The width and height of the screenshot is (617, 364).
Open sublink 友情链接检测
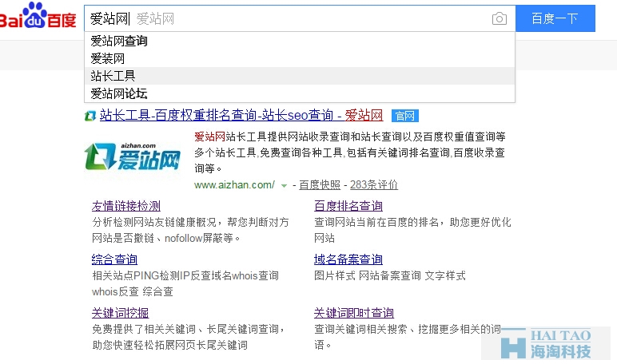126,206
